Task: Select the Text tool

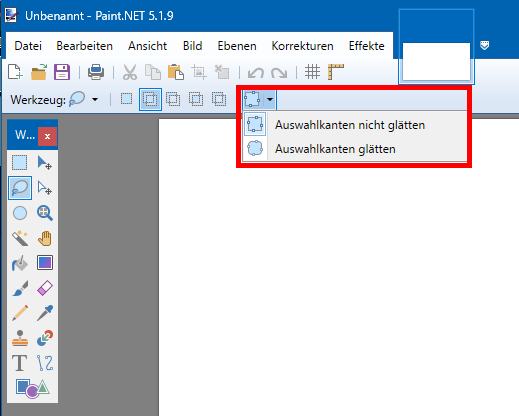Action: coord(20,363)
